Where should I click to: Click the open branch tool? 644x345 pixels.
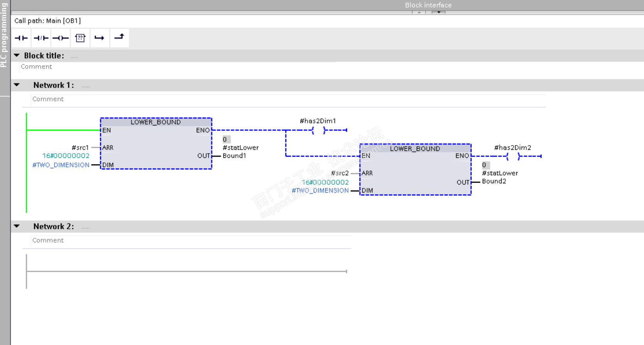[100, 38]
